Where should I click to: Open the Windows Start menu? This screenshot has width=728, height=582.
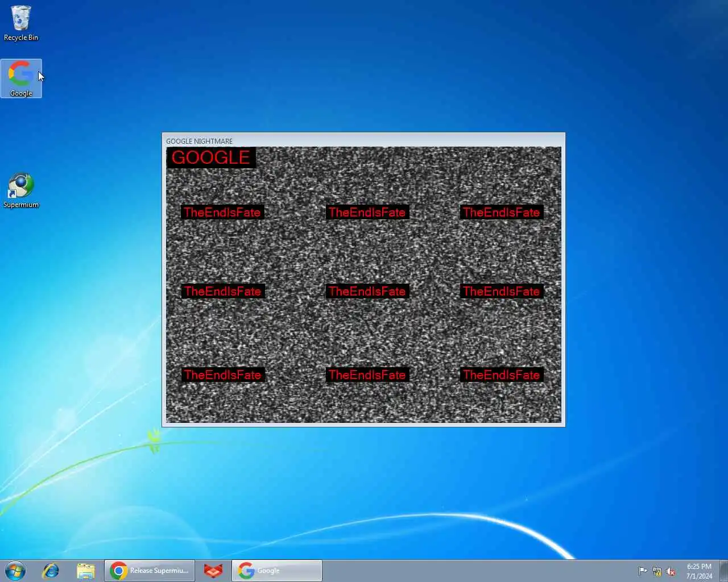pos(15,570)
